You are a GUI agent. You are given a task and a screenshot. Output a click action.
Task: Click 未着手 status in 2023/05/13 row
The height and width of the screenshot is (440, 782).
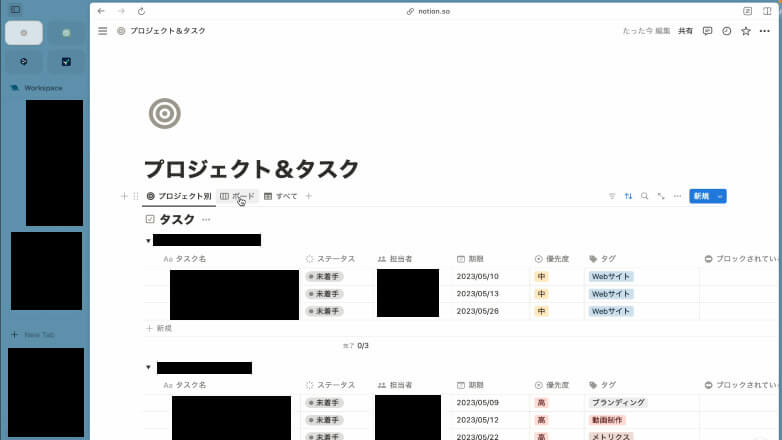(324, 294)
